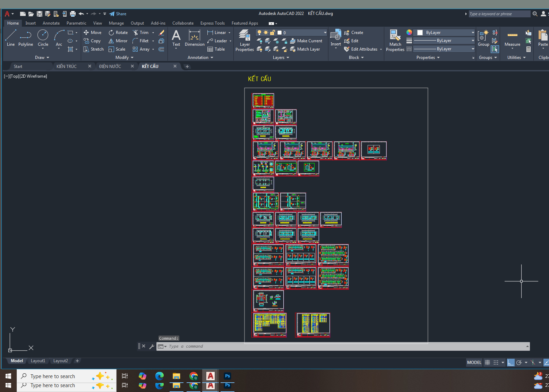549x392 pixels.
Task: Switch to the KIẾN TRÚC drawing tab
Action: [67, 66]
